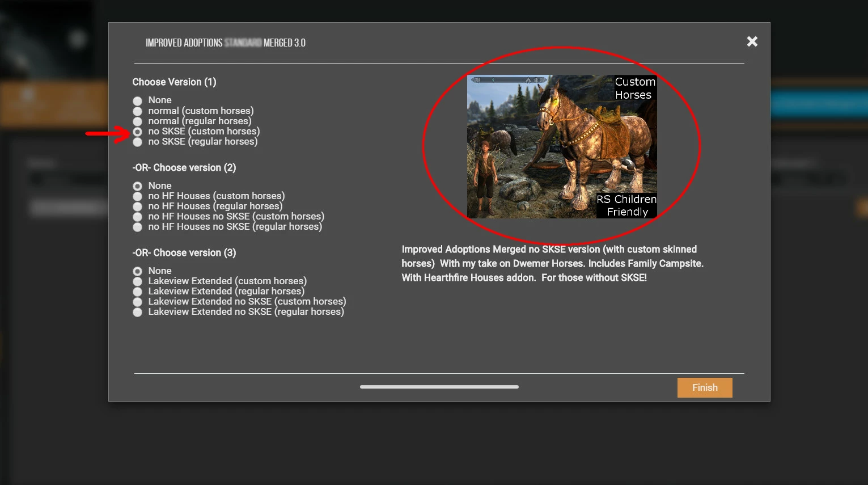Viewport: 868px width, 485px height.
Task: Click the Custom Horses preview image
Action: (x=562, y=146)
